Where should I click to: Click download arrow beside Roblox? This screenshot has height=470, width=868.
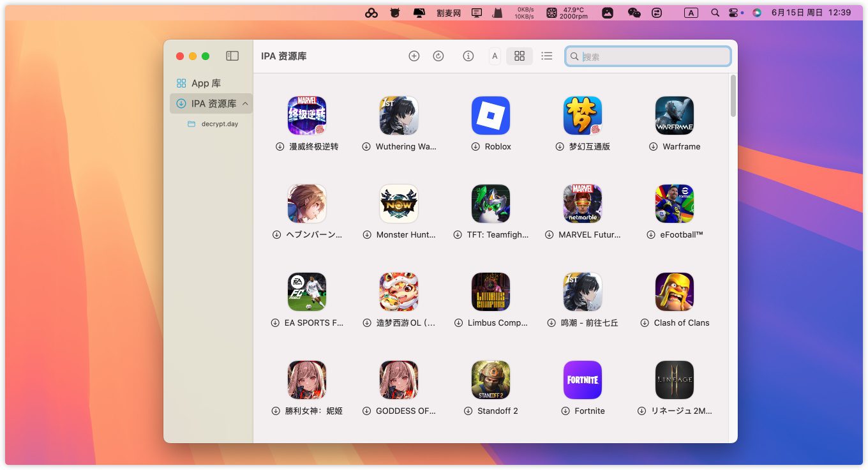[475, 146]
